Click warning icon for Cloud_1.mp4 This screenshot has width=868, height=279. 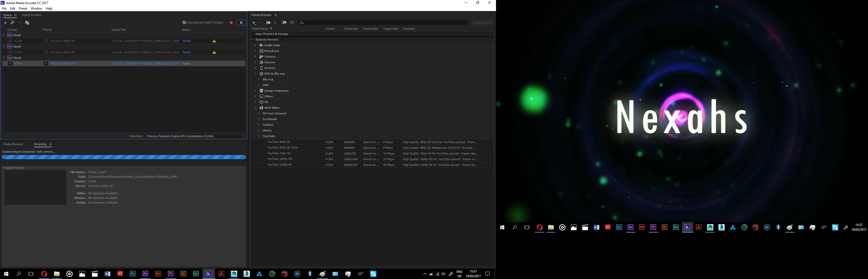coord(214,41)
